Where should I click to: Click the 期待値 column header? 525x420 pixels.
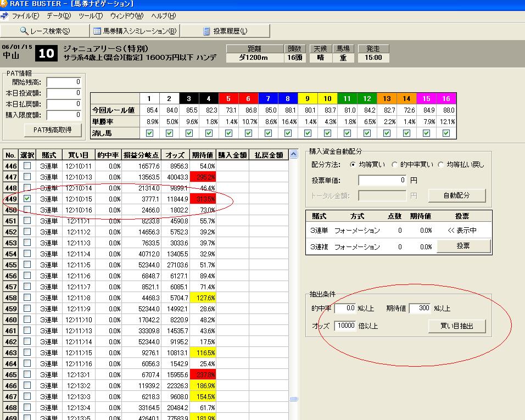(x=203, y=155)
